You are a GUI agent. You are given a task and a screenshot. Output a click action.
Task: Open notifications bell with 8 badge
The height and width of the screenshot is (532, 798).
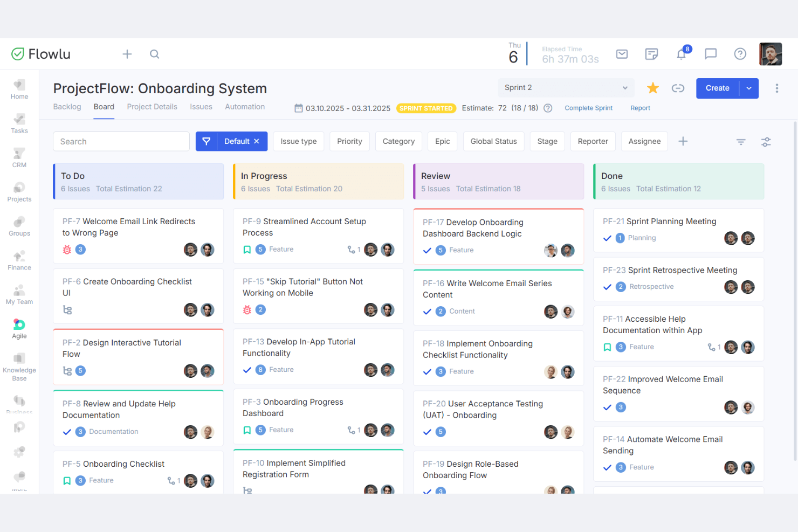(x=682, y=54)
